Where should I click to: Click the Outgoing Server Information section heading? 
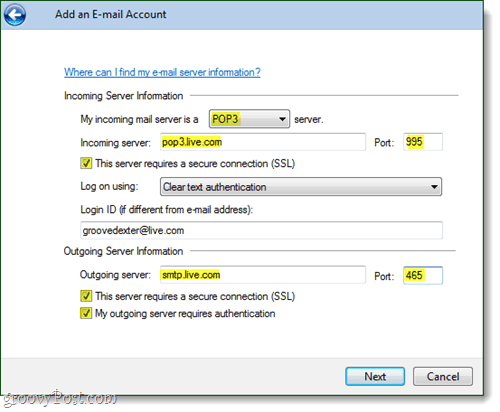coord(123,251)
